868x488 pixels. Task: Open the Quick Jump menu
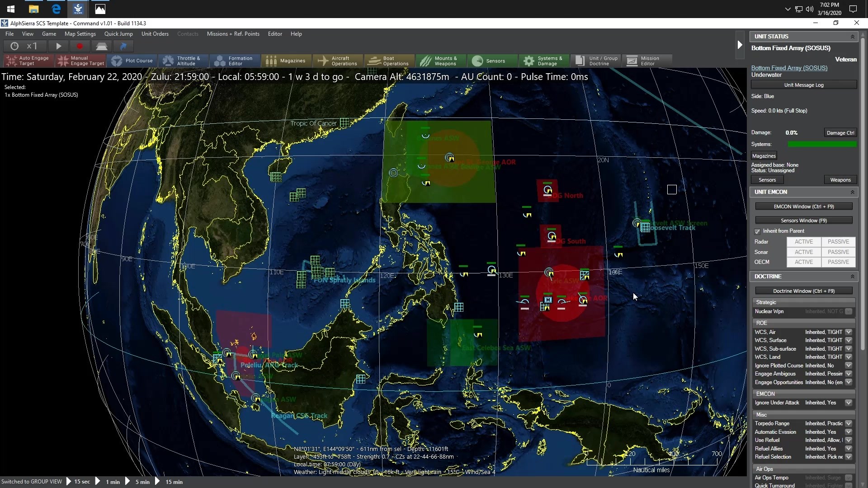(x=118, y=34)
